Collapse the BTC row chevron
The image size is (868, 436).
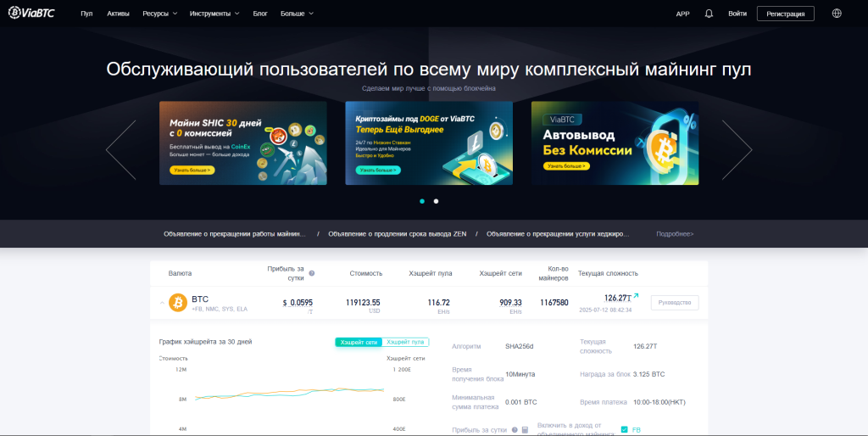tap(160, 303)
